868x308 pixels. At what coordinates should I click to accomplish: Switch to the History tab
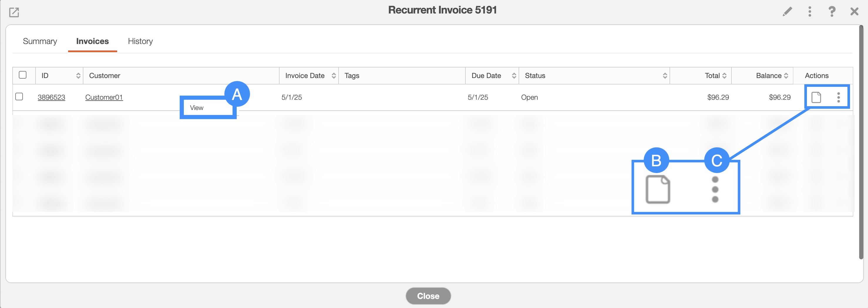(140, 41)
